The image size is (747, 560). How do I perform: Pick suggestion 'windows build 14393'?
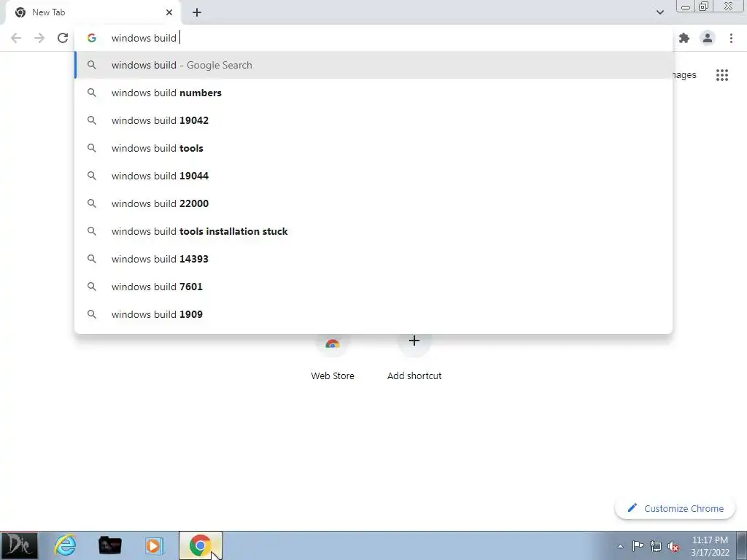373,259
